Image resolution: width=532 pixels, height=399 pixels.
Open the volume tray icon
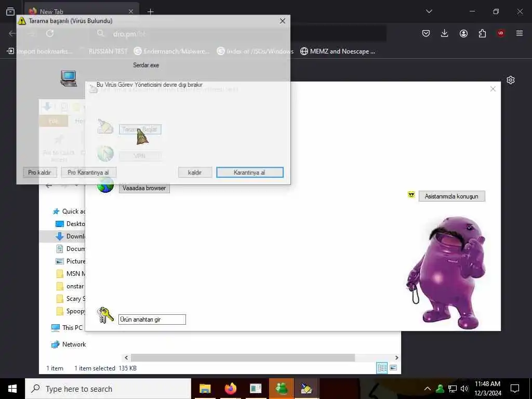tap(464, 389)
